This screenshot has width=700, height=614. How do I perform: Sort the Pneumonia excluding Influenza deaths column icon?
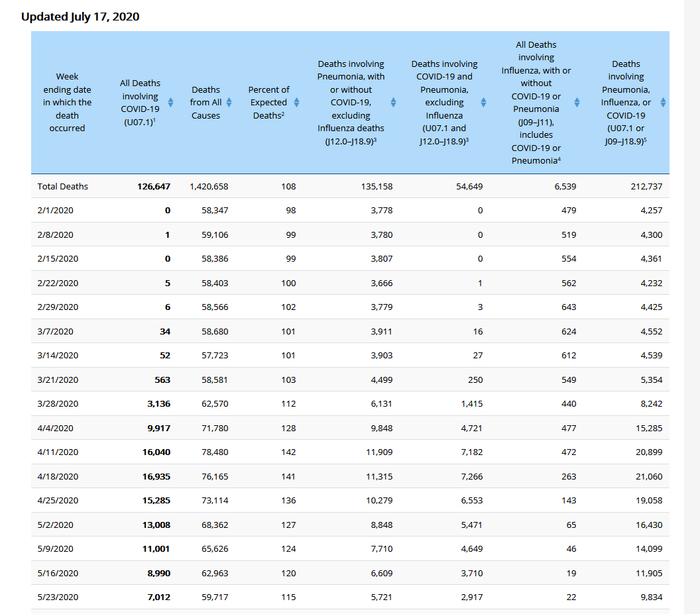click(x=393, y=102)
